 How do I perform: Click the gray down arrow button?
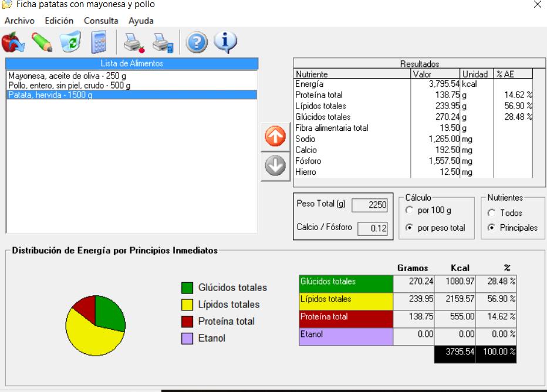click(276, 167)
